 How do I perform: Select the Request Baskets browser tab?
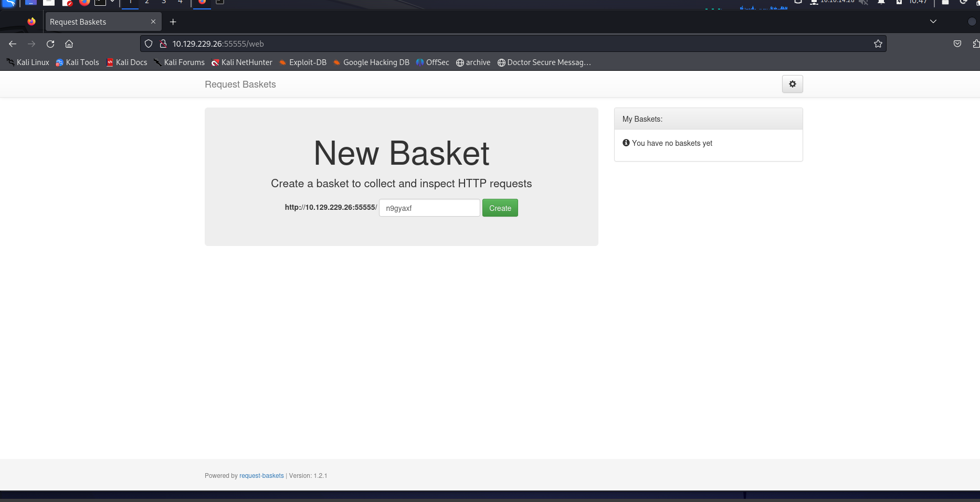94,22
